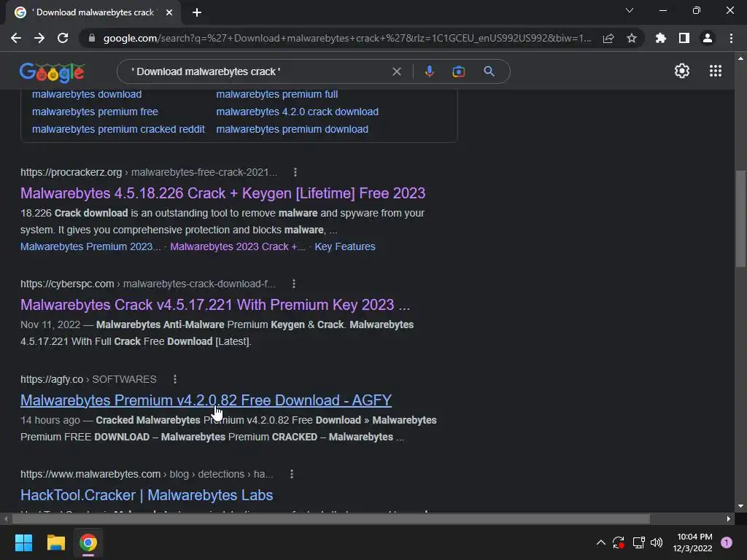The width and height of the screenshot is (747, 560).
Task: Open the Chrome extensions puzzle icon
Action: (x=661, y=38)
